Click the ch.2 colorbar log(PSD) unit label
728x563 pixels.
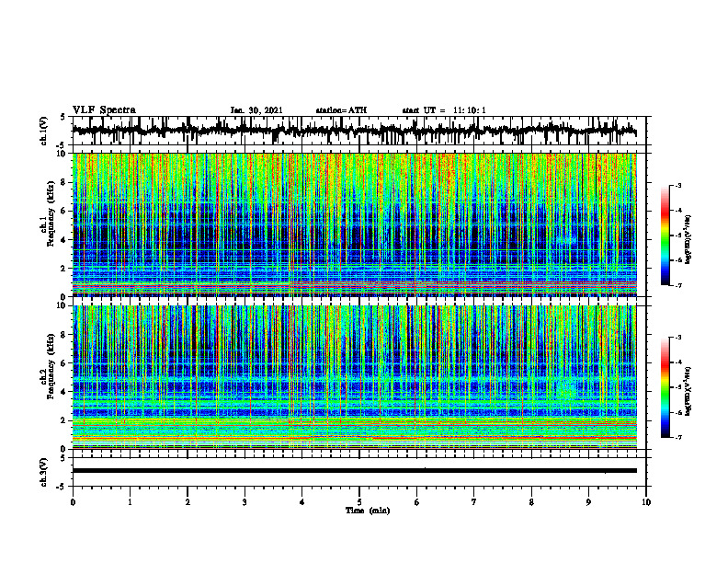coord(688,391)
